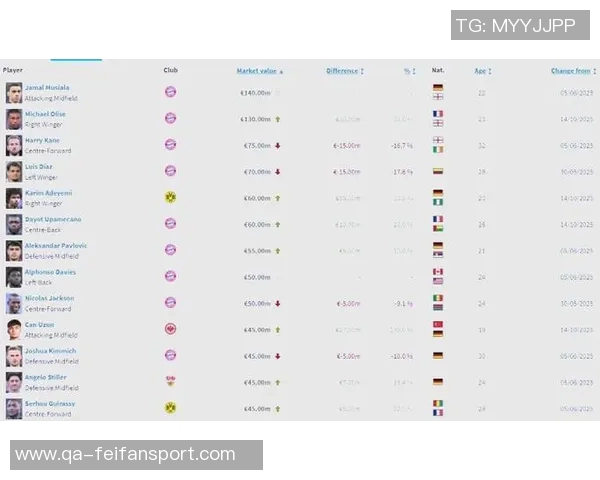Click Bayern crest in Joshua Kimmich's row
Image resolution: width=600 pixels, height=480 pixels.
click(170, 355)
